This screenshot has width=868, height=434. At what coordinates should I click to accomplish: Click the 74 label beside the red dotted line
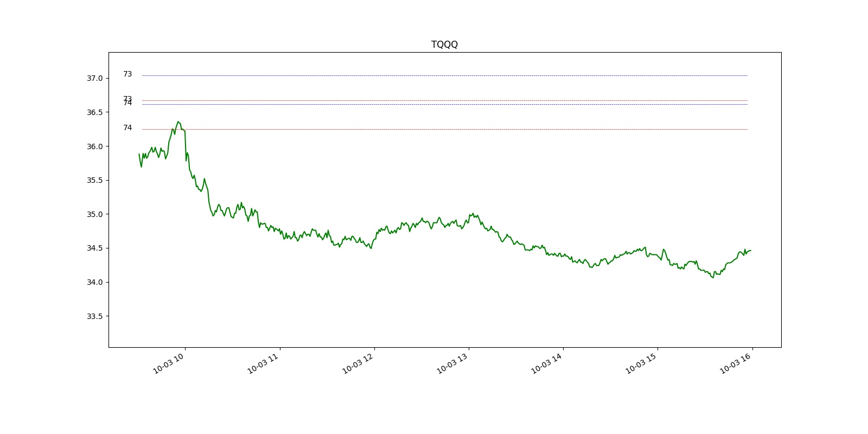pos(127,127)
